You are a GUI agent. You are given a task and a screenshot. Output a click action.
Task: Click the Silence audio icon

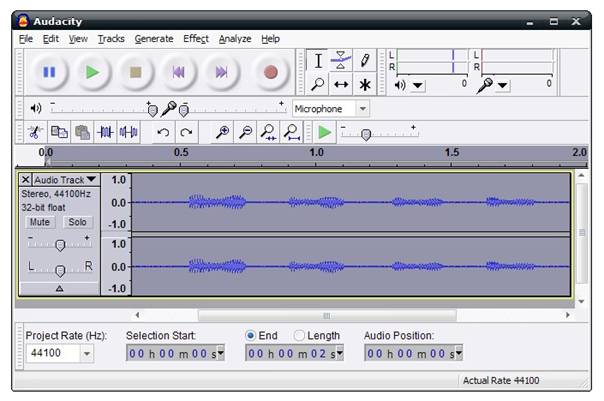(128, 132)
